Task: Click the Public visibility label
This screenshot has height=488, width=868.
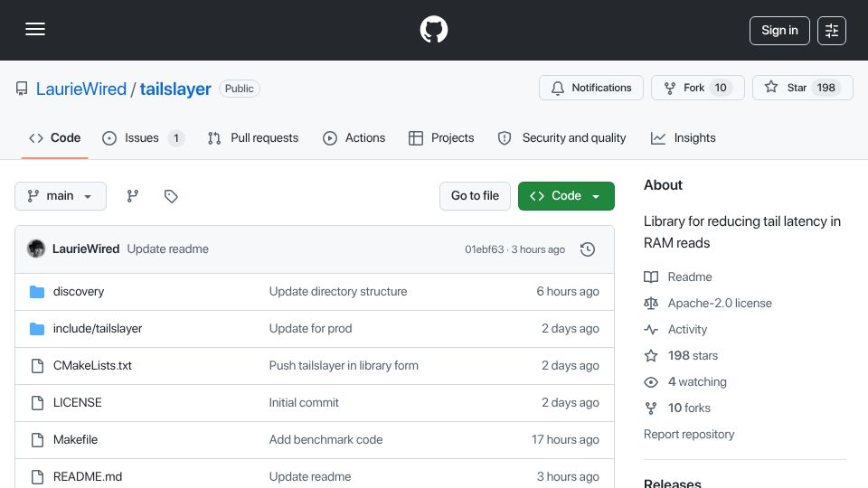Action: pos(239,89)
